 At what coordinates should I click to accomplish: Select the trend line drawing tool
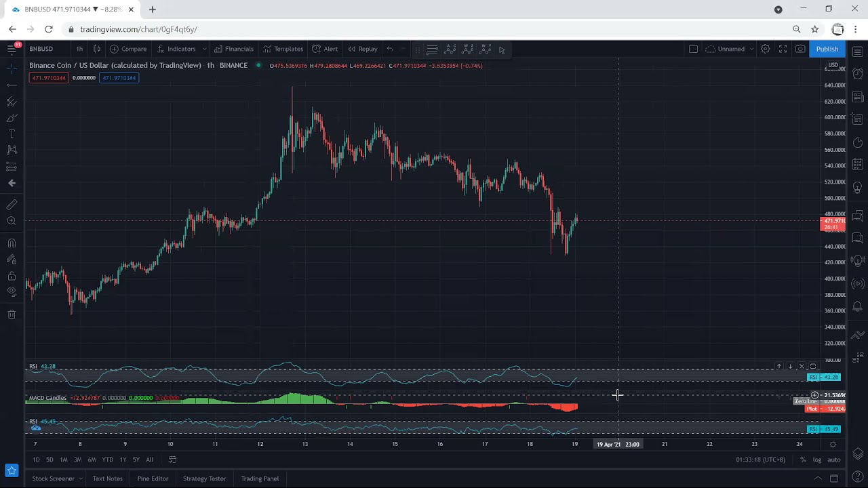click(x=12, y=85)
